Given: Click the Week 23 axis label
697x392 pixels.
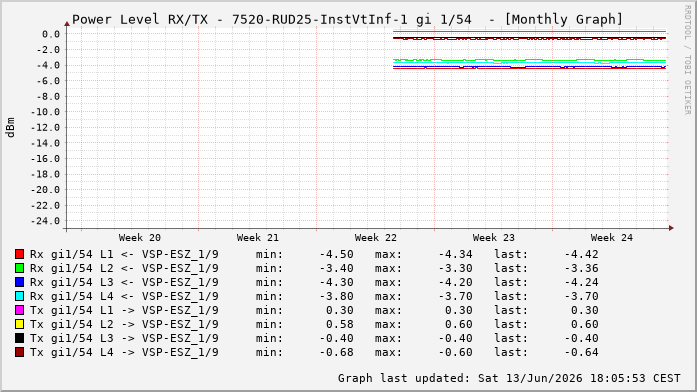Looking at the screenshot, I should coord(493,238).
